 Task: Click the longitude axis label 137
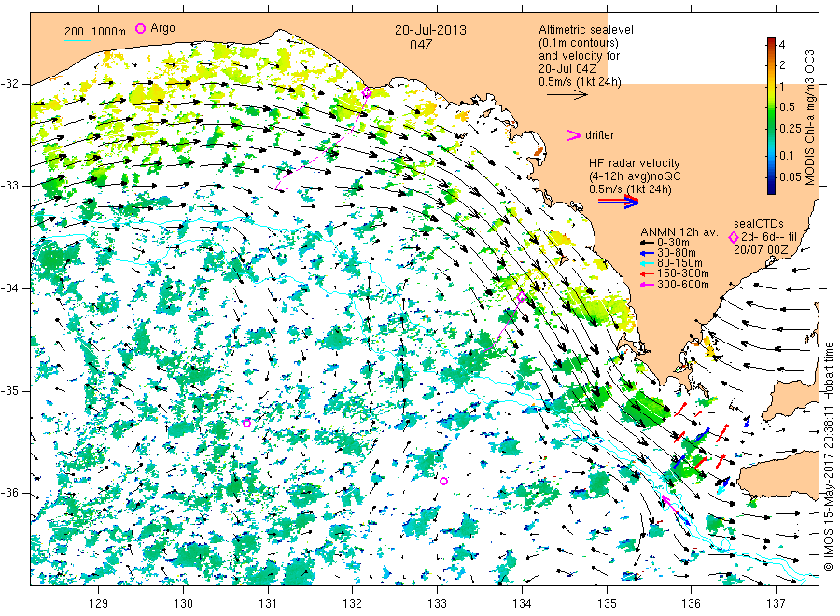[x=776, y=604]
